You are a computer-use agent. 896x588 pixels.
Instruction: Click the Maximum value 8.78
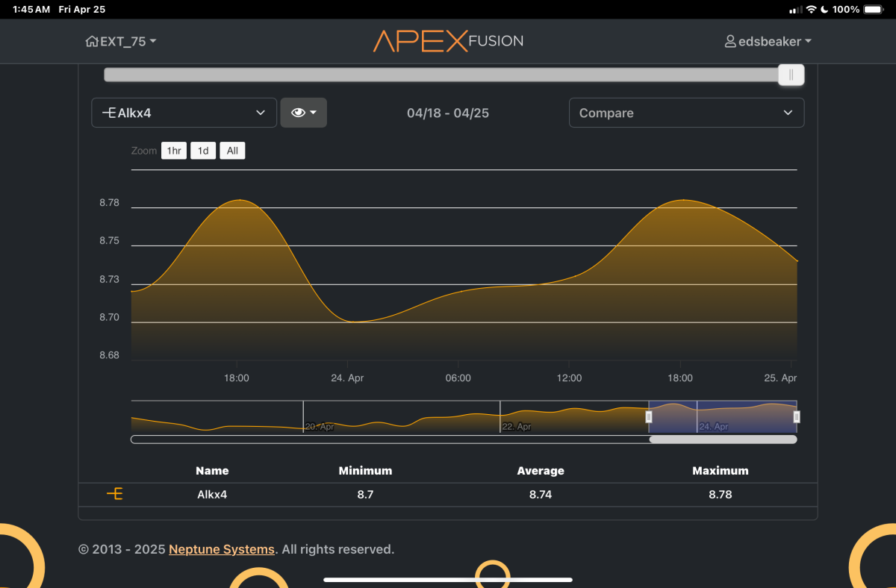point(721,494)
